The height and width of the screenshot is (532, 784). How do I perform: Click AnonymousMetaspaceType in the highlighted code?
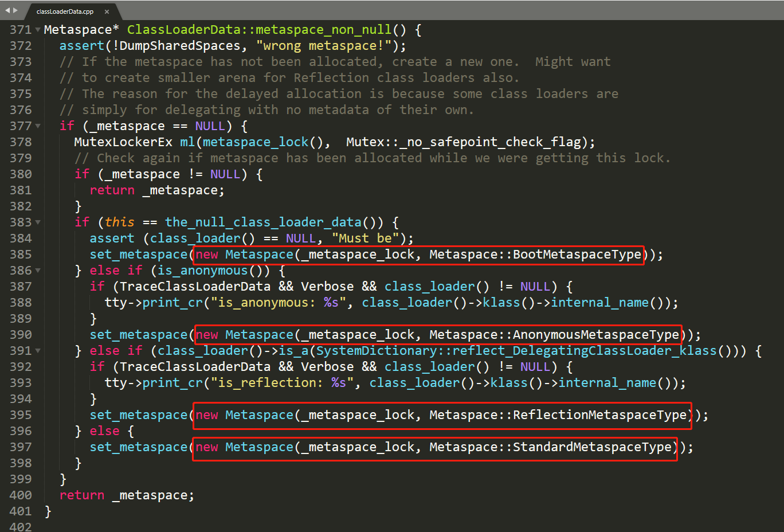(x=595, y=335)
